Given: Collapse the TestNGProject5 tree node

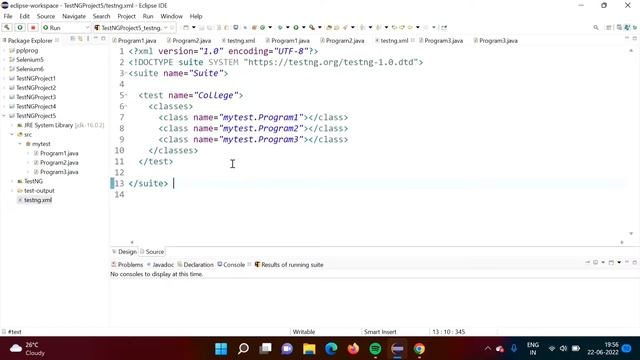Looking at the screenshot, I should (4, 116).
